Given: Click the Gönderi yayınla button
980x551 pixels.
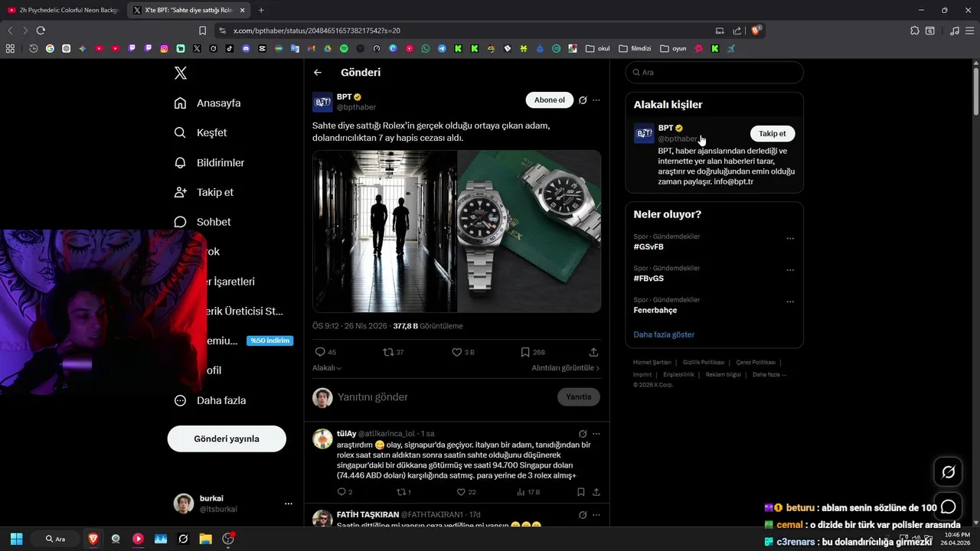Looking at the screenshot, I should pyautogui.click(x=227, y=439).
